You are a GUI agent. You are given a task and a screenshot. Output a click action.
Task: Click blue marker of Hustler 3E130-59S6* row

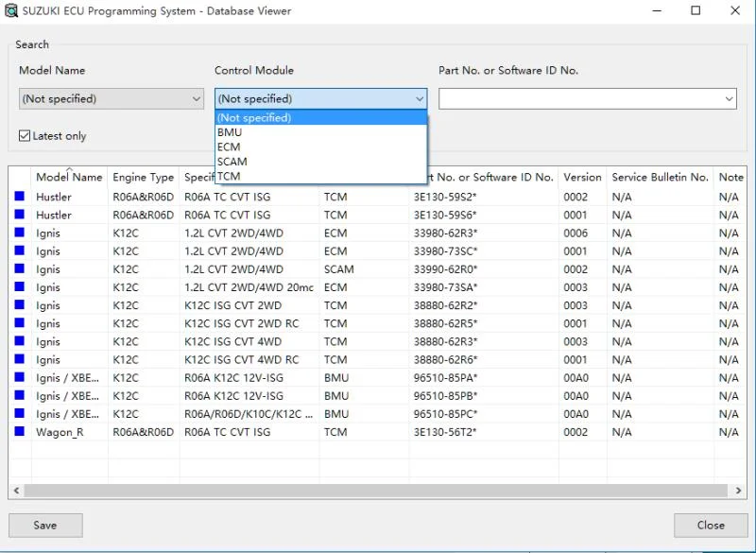(x=19, y=214)
